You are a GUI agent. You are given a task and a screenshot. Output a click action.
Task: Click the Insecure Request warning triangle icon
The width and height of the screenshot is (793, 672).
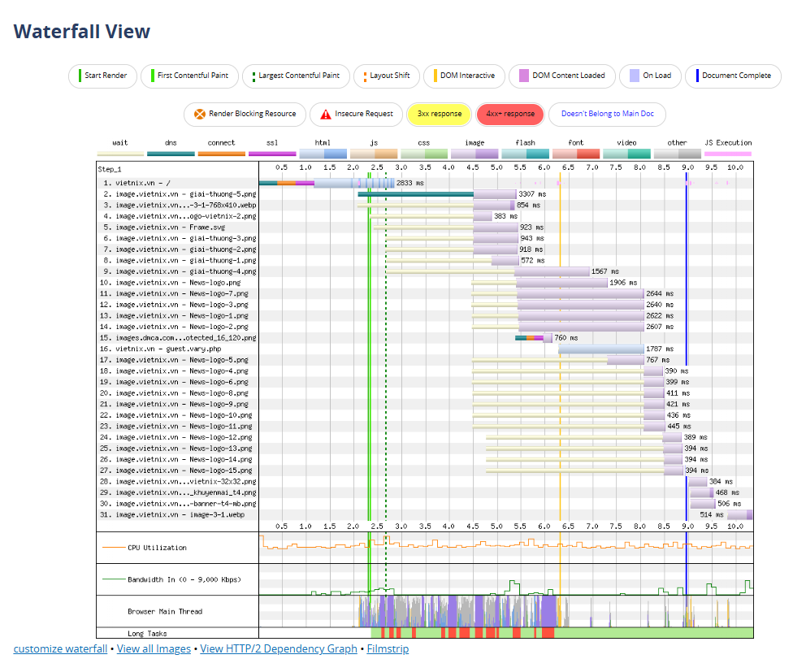[326, 115]
